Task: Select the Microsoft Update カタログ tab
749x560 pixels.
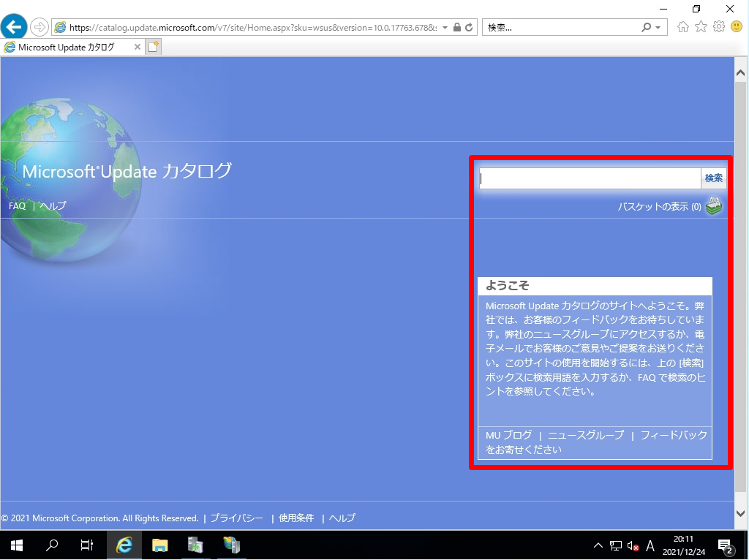Action: [x=67, y=47]
